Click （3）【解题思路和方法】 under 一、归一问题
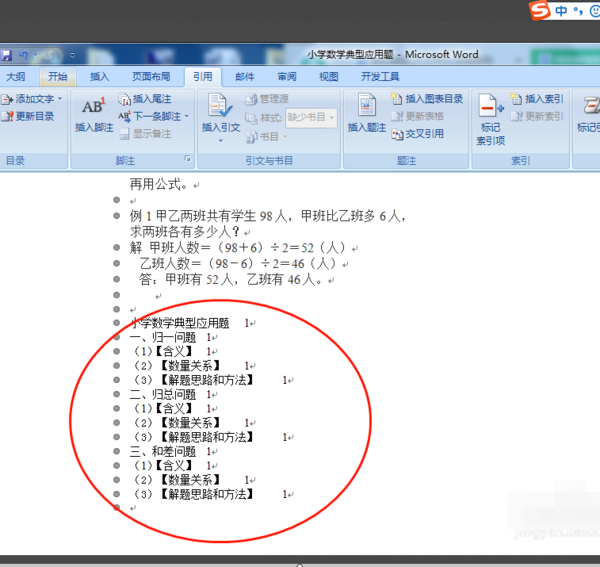 click(x=192, y=380)
